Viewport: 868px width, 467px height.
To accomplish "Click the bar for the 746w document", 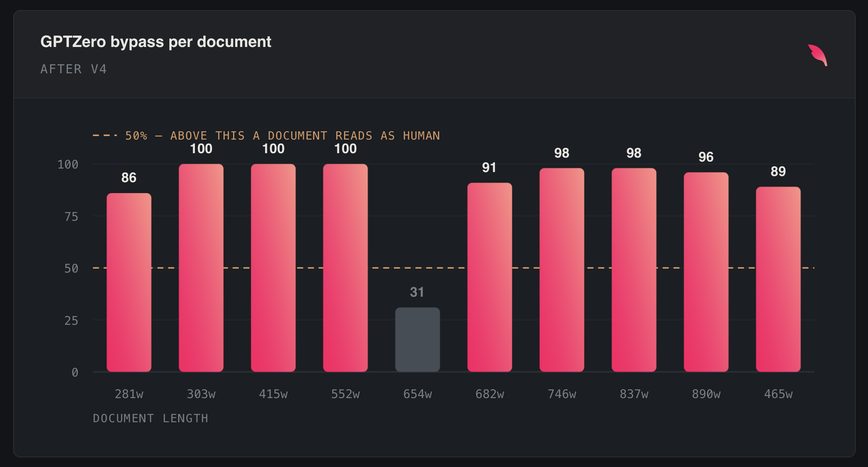I will (562, 270).
